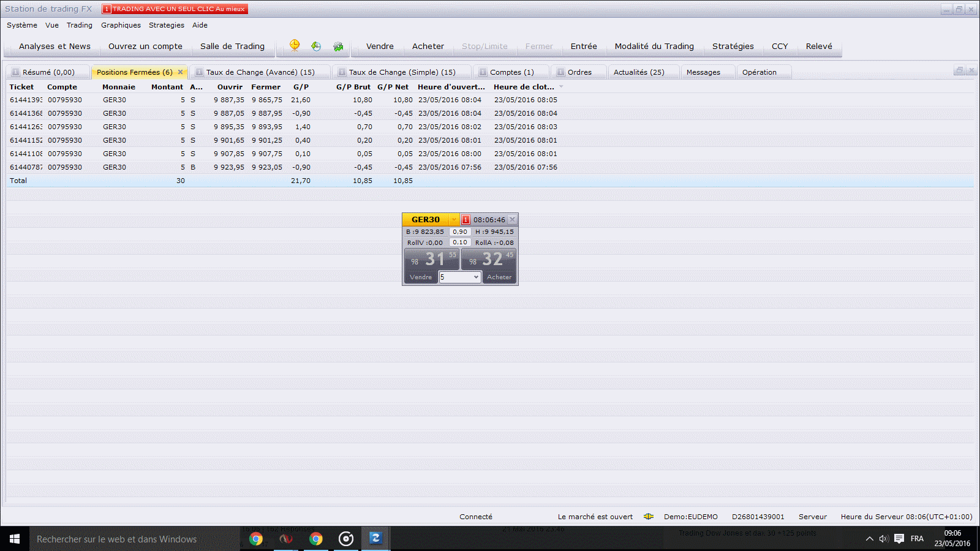This screenshot has width=980, height=551.
Task: Open the red swirl app taskbar icon
Action: pyautogui.click(x=286, y=539)
